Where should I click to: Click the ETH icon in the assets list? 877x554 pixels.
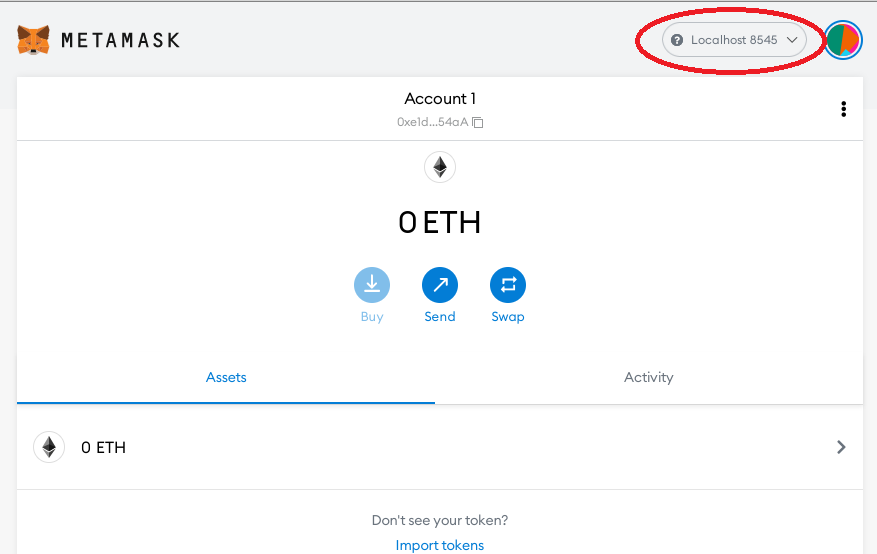click(49, 447)
